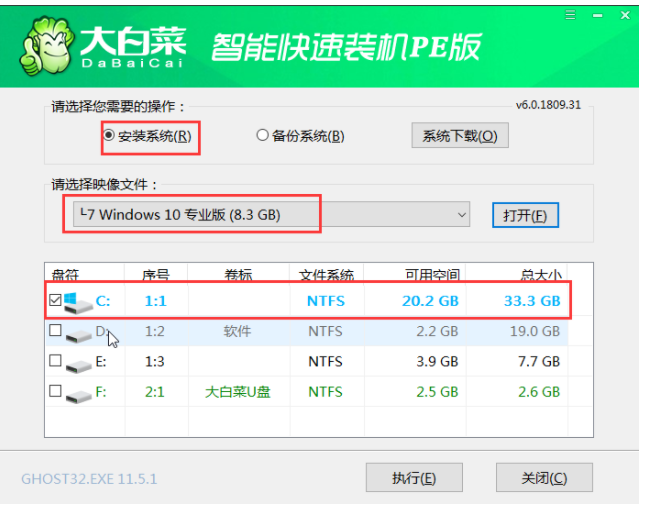Viewport: 648px width, 512px height.
Task: Click the NTFS cell in the F: row
Action: [x=325, y=392]
